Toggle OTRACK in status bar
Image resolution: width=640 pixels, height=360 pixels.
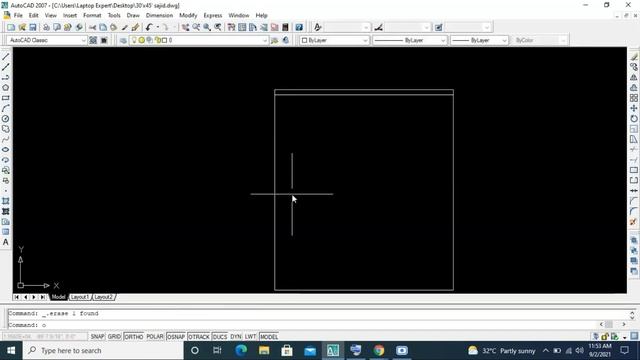(199, 337)
